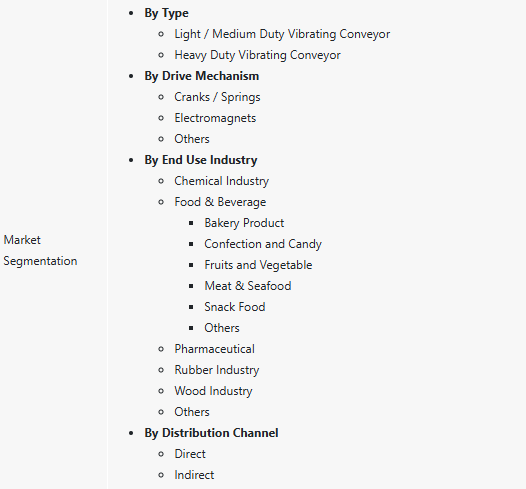Click the By Type heading

point(166,13)
